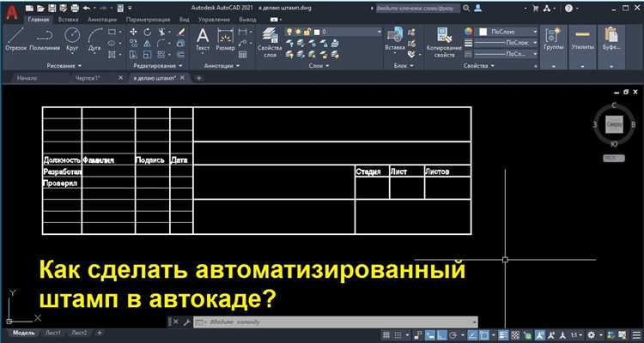The width and height of the screenshot is (644, 343).
Task: Click the Rectangular Array icon
Action: [x=161, y=55]
